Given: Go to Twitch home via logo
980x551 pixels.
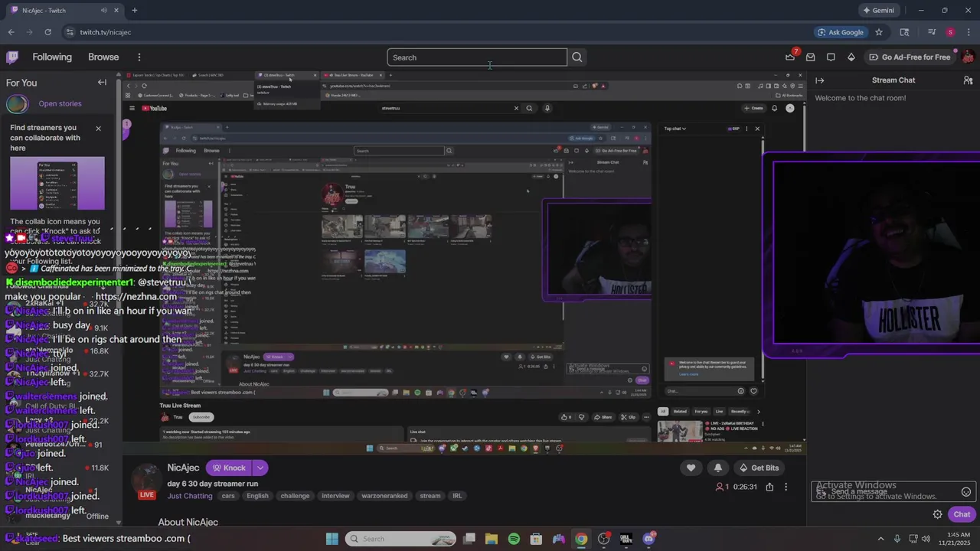Looking at the screenshot, I should point(12,57).
